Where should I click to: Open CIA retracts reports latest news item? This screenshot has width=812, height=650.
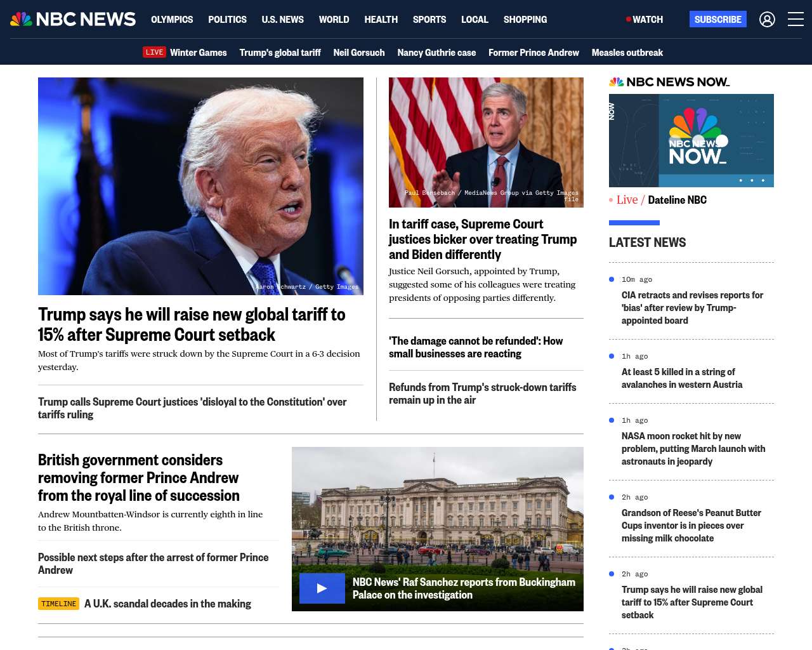692,308
